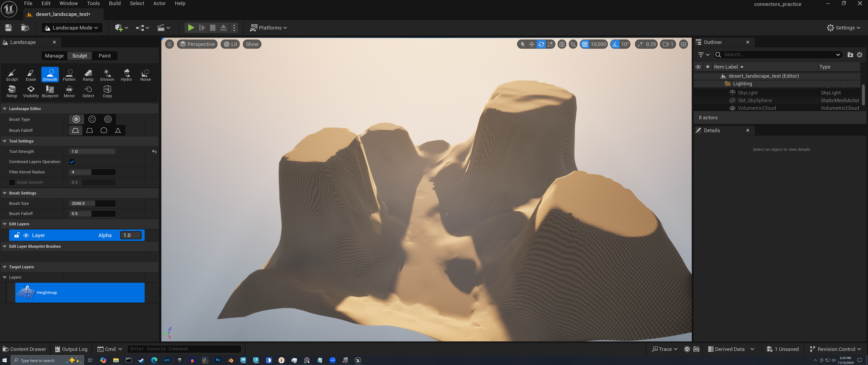Switch to the Manage tab
Image resolution: width=868 pixels, height=365 pixels.
coord(54,56)
